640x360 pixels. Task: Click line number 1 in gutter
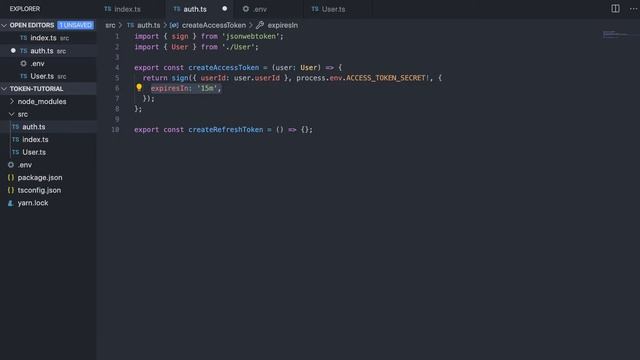[117, 36]
